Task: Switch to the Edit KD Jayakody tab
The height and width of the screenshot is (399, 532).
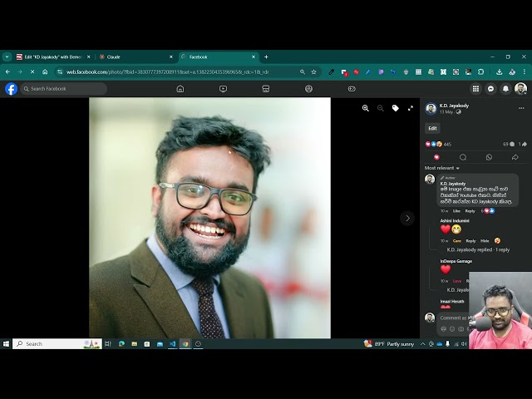Action: pyautogui.click(x=53, y=57)
